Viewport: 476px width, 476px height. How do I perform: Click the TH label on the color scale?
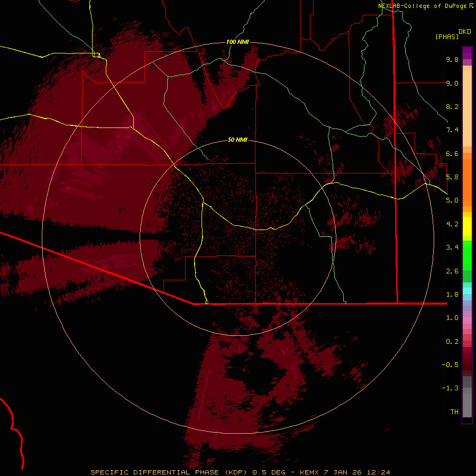(x=454, y=411)
